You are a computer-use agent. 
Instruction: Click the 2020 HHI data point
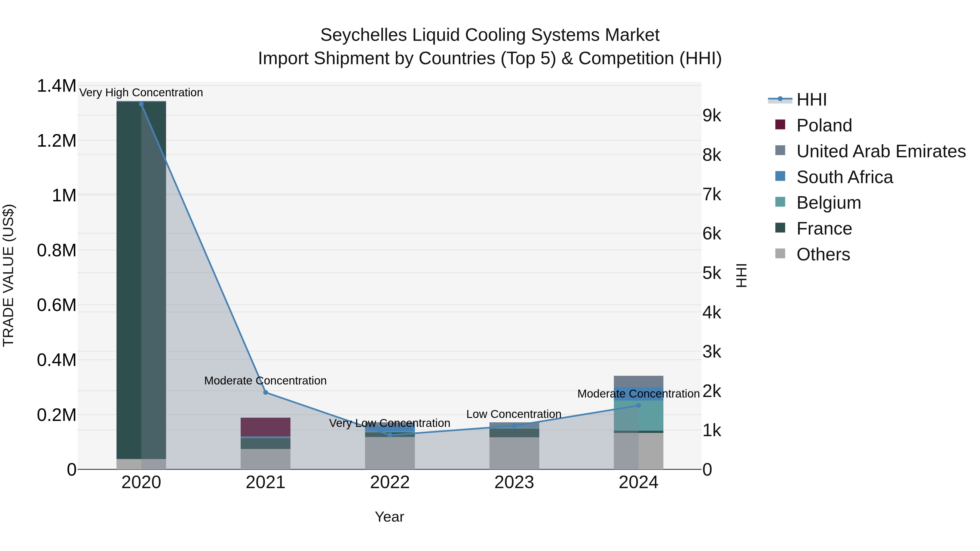tap(141, 104)
